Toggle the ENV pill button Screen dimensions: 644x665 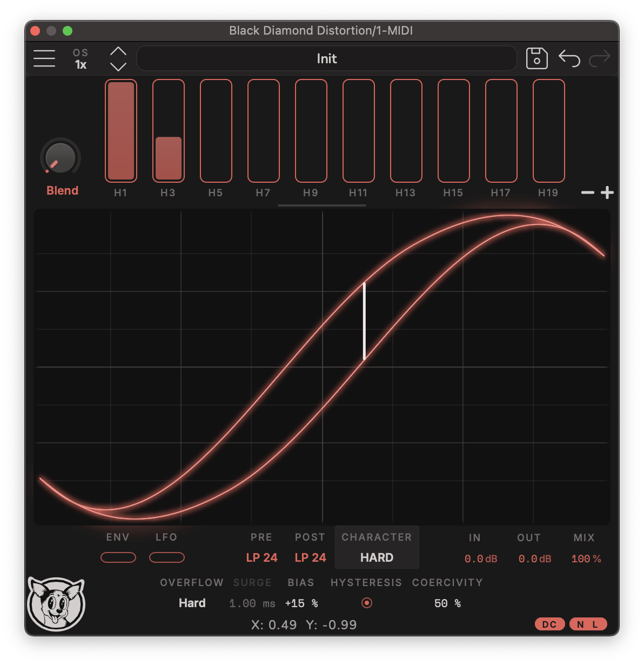[x=118, y=557]
